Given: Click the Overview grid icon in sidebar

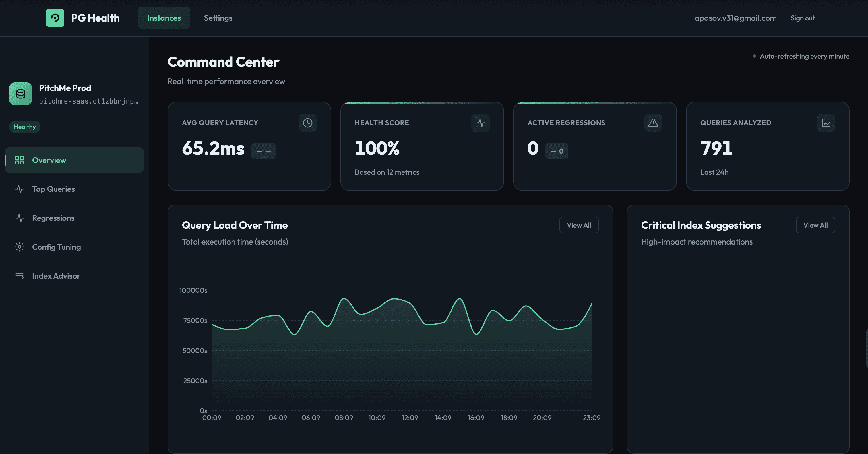Looking at the screenshot, I should pyautogui.click(x=20, y=160).
